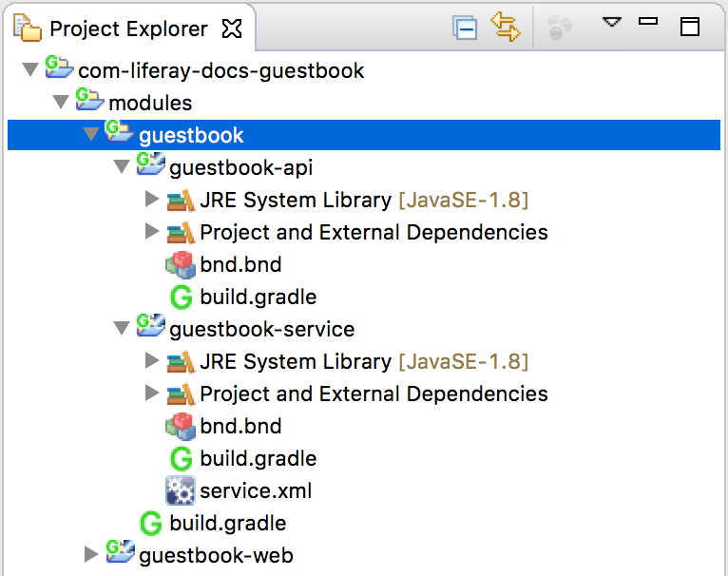The height and width of the screenshot is (576, 728).
Task: Minimize the Project Explorer view
Action: click(x=648, y=21)
